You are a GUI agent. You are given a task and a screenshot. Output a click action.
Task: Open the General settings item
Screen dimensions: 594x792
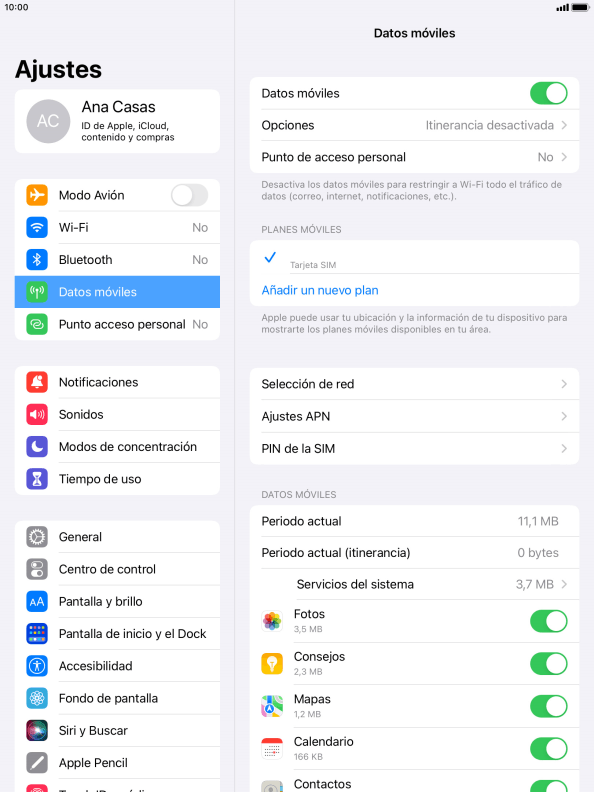tap(117, 537)
